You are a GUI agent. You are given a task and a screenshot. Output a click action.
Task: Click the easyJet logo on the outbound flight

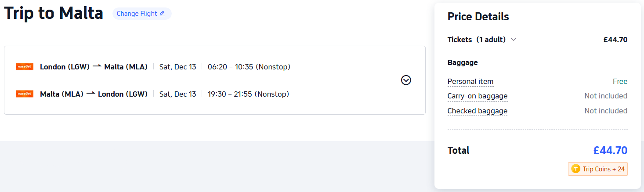coord(25,67)
